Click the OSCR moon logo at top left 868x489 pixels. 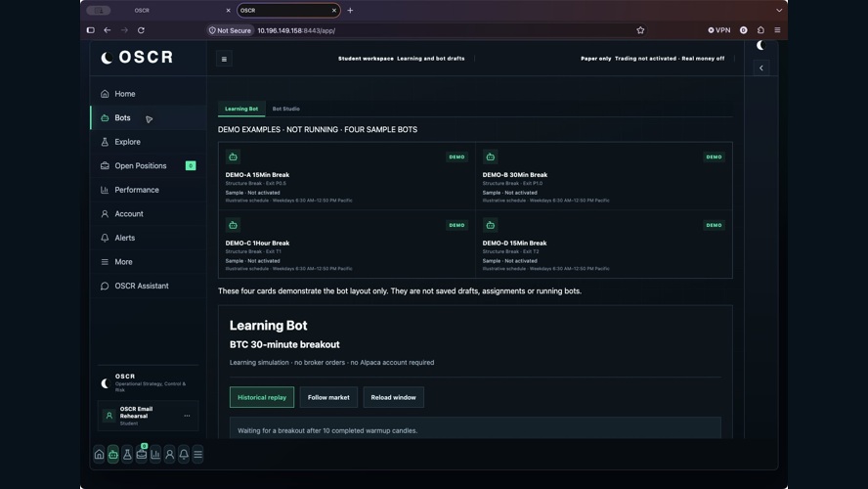pos(107,58)
